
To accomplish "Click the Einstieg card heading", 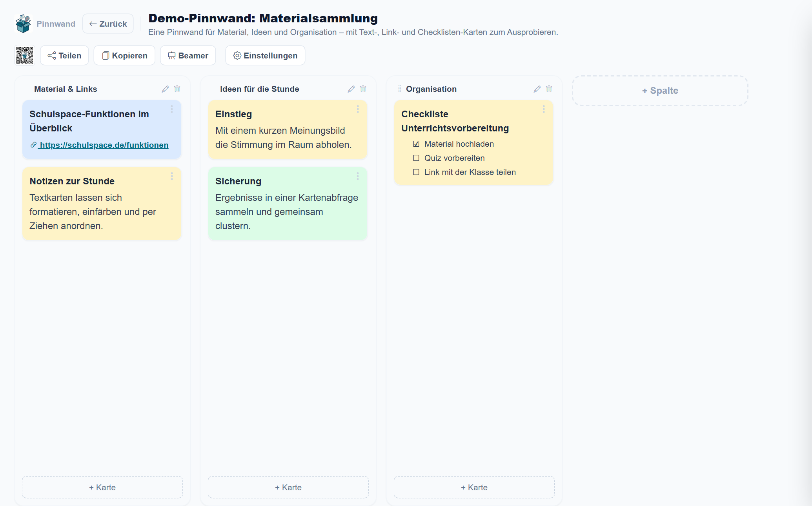I will pyautogui.click(x=233, y=114).
